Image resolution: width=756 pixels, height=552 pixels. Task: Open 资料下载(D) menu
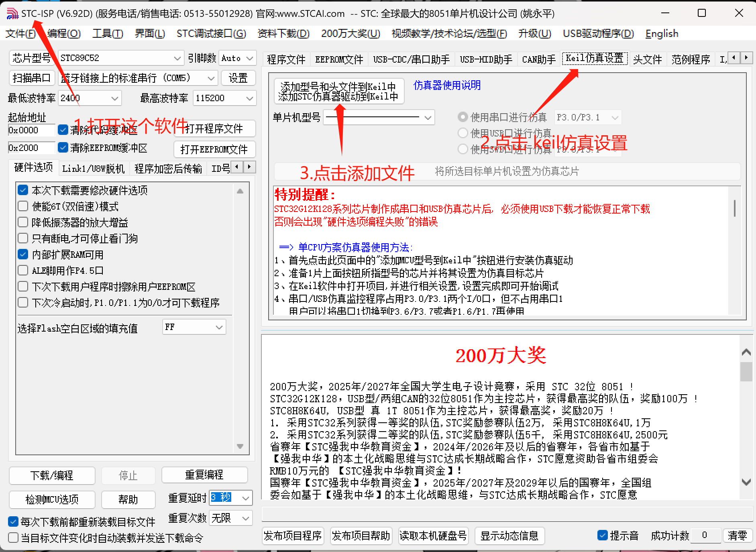(x=283, y=34)
